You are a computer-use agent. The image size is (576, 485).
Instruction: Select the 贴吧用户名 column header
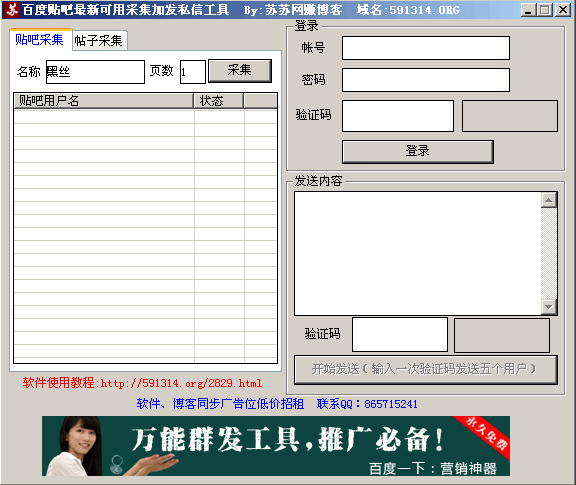[103, 100]
